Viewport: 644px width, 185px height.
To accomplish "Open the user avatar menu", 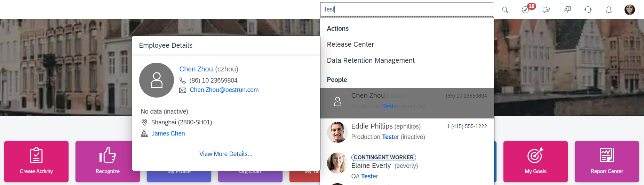I will coord(630,10).
